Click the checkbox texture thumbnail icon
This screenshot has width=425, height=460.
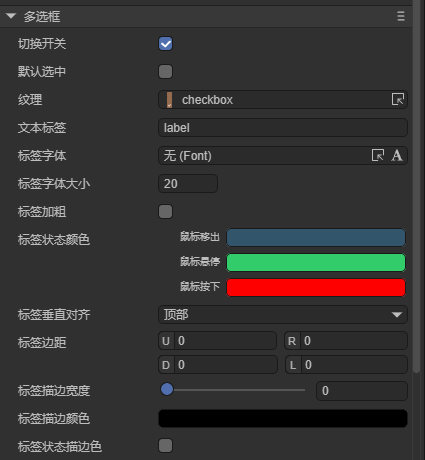click(169, 100)
